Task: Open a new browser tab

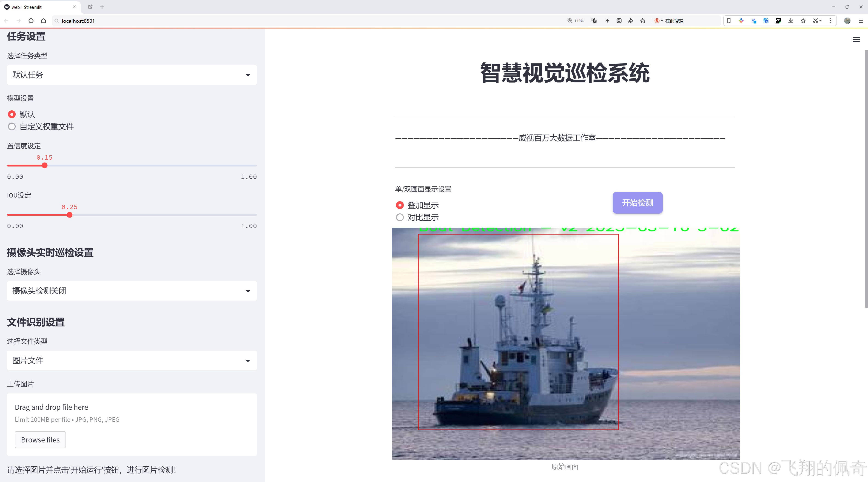Action: point(102,7)
